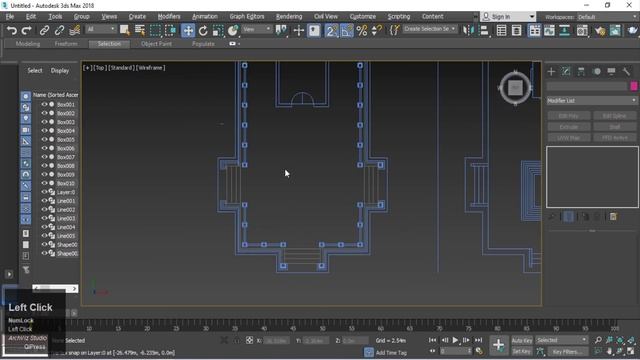Open Render Setup icon
This screenshot has height=360, width=640.
[600, 30]
